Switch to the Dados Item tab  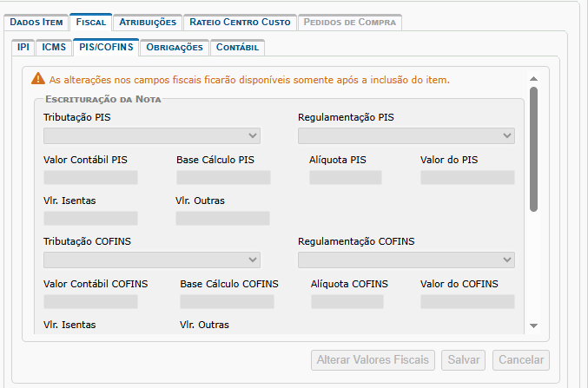36,22
